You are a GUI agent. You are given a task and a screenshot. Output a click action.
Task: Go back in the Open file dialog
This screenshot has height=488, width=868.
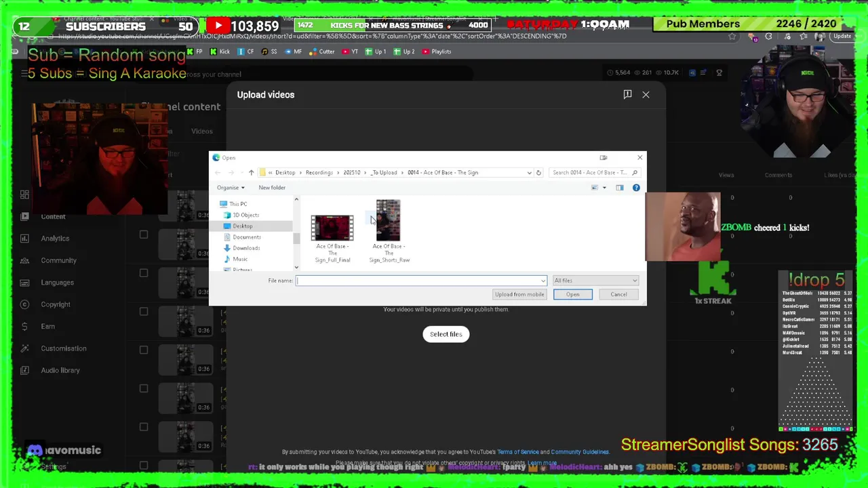click(x=218, y=173)
